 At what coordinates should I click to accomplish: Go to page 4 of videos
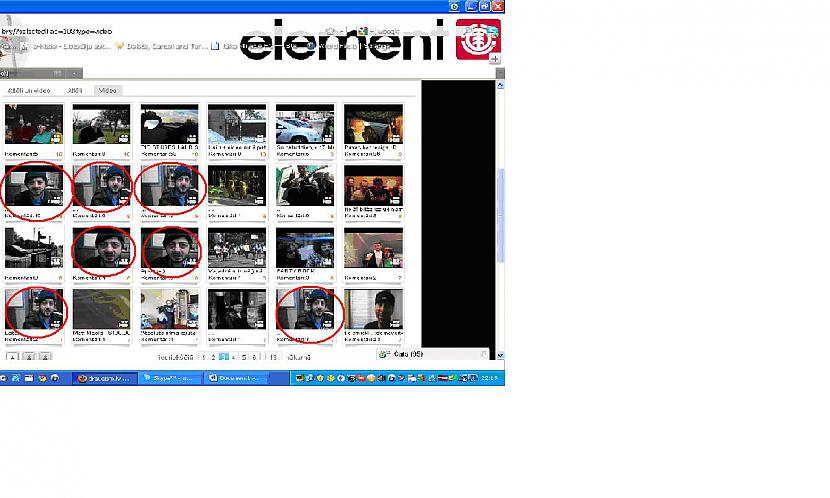pos(233,357)
